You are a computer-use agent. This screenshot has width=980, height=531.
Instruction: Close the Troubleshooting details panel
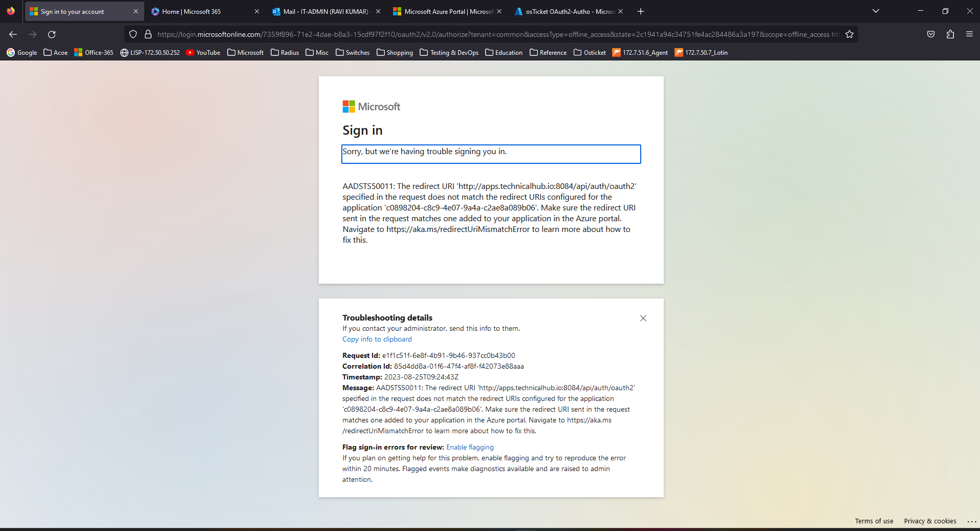pyautogui.click(x=643, y=318)
